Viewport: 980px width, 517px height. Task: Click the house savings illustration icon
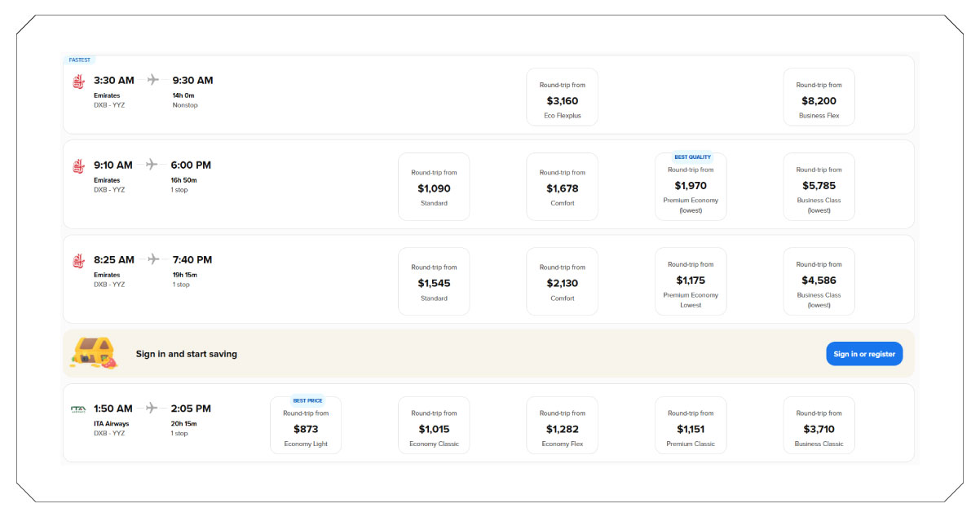click(95, 353)
